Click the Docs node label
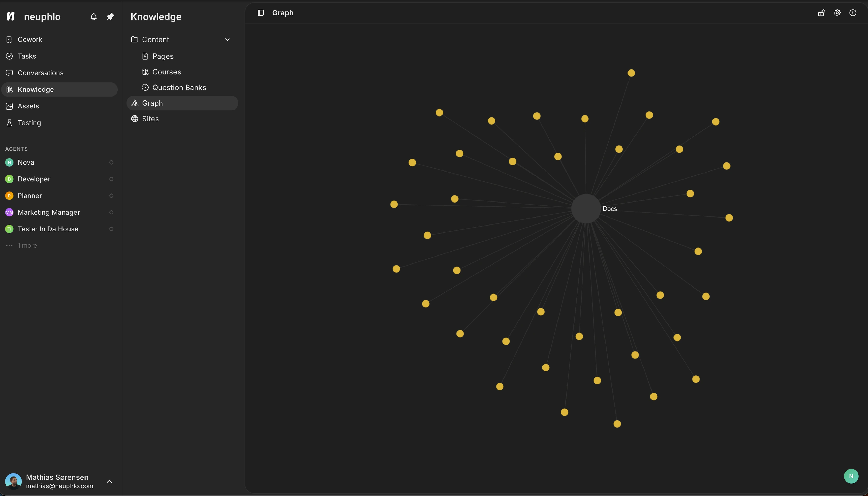 610,209
